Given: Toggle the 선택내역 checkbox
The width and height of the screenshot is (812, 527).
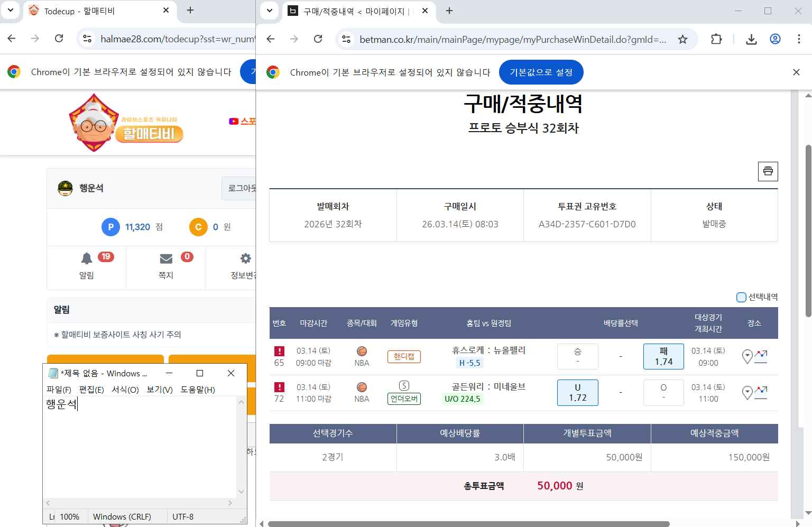Looking at the screenshot, I should pos(741,297).
